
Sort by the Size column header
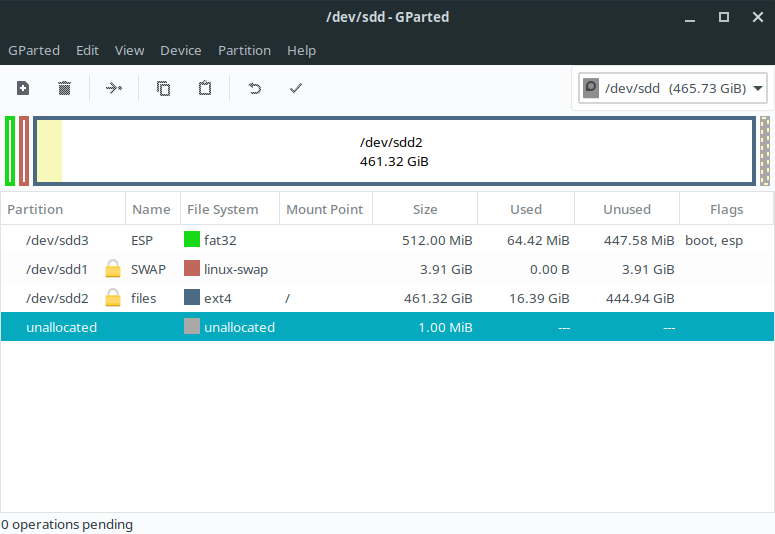(425, 209)
